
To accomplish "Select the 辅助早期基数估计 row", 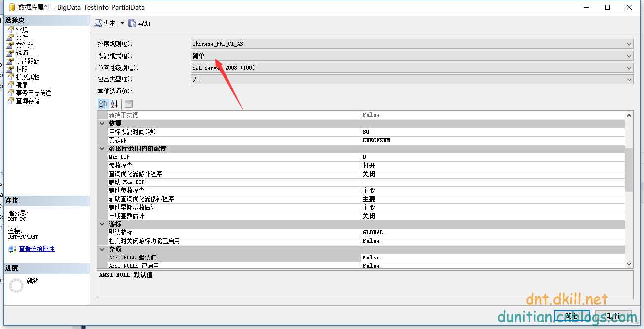I will tap(366, 207).
